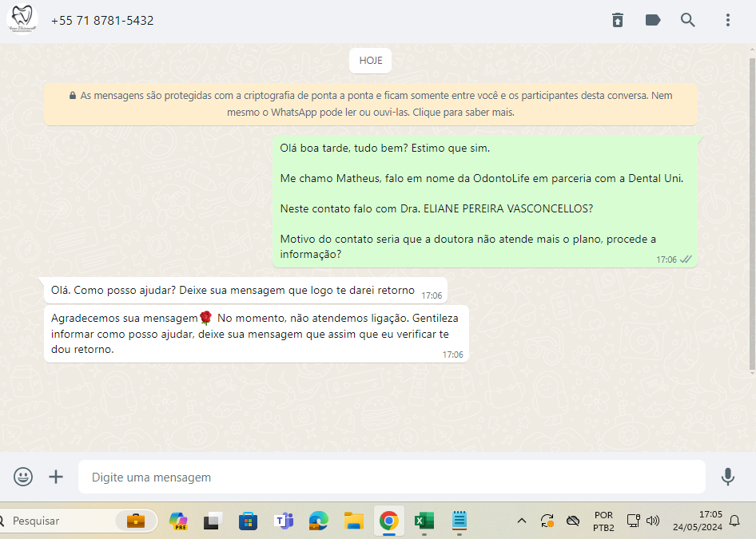The image size is (756, 539).
Task: Click the 'Digite uma mensagem' input field
Action: point(392,478)
